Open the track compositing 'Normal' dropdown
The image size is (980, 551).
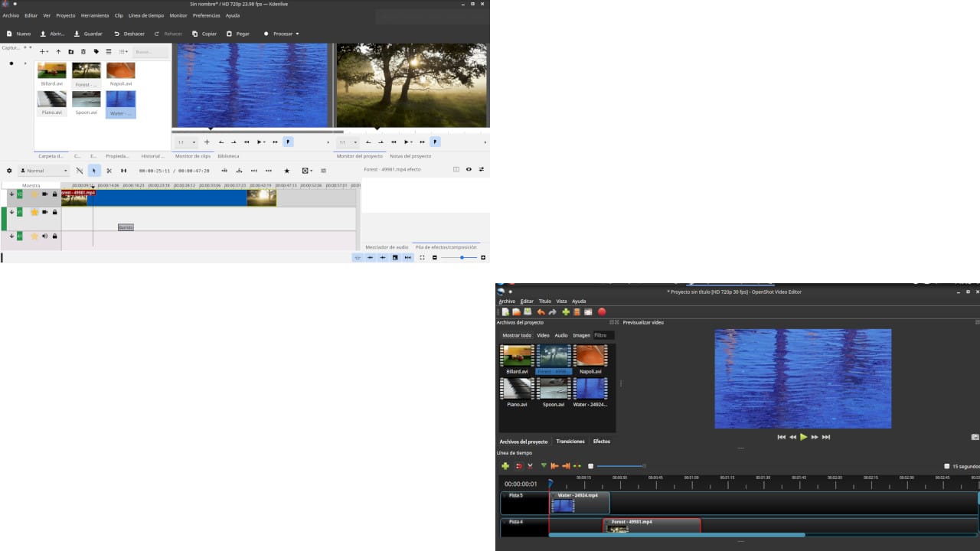[44, 171]
